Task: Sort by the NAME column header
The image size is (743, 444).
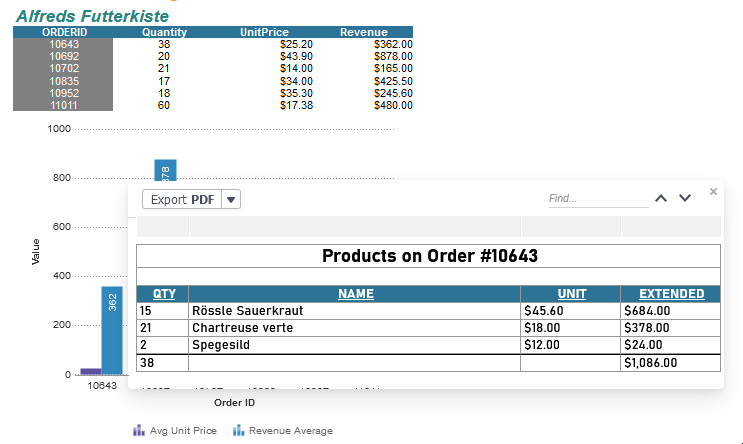Action: [x=355, y=294]
